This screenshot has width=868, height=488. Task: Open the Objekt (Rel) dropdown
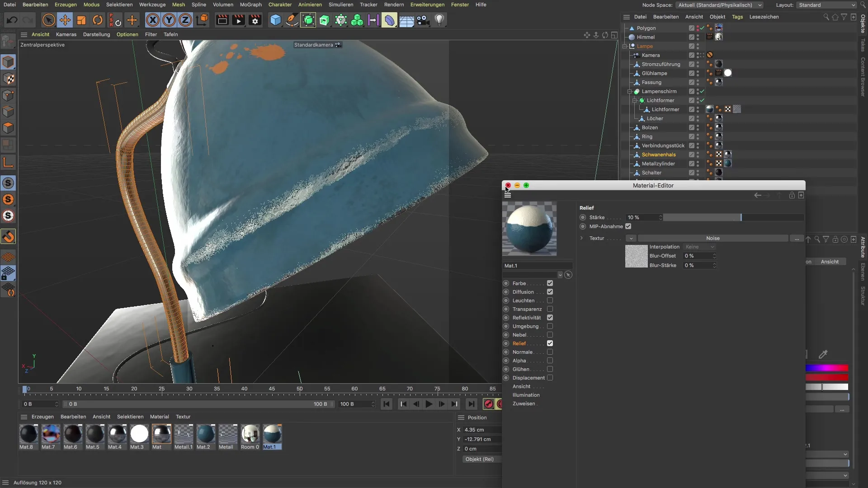(482, 459)
